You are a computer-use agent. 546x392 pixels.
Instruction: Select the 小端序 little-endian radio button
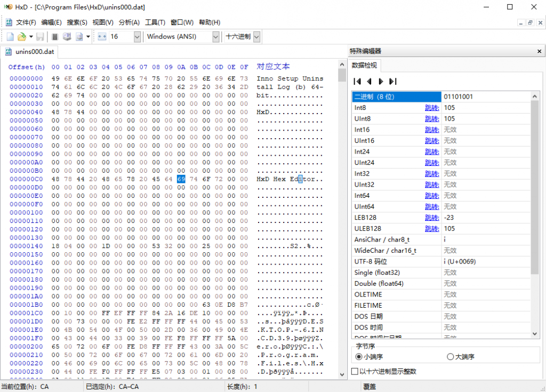click(x=359, y=357)
